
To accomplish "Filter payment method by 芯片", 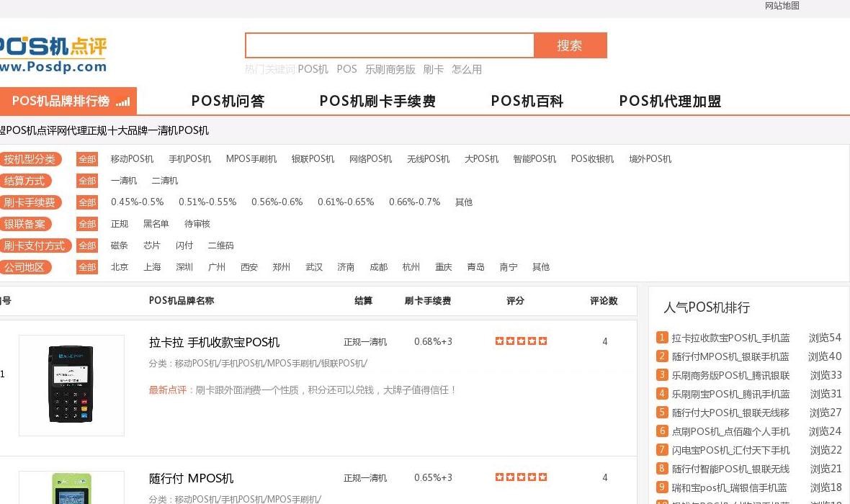I will pyautogui.click(x=152, y=246).
